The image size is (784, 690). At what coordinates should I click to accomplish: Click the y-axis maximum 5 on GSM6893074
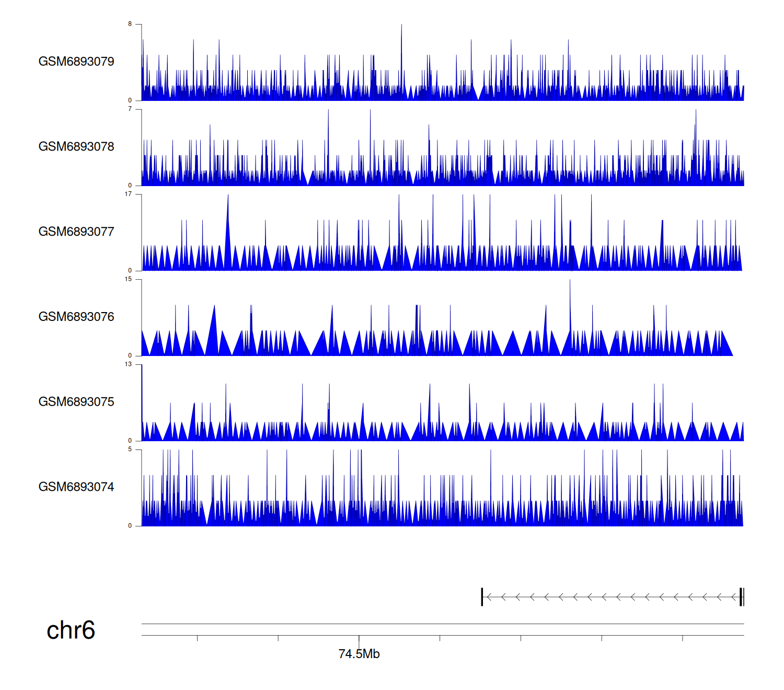tap(130, 450)
